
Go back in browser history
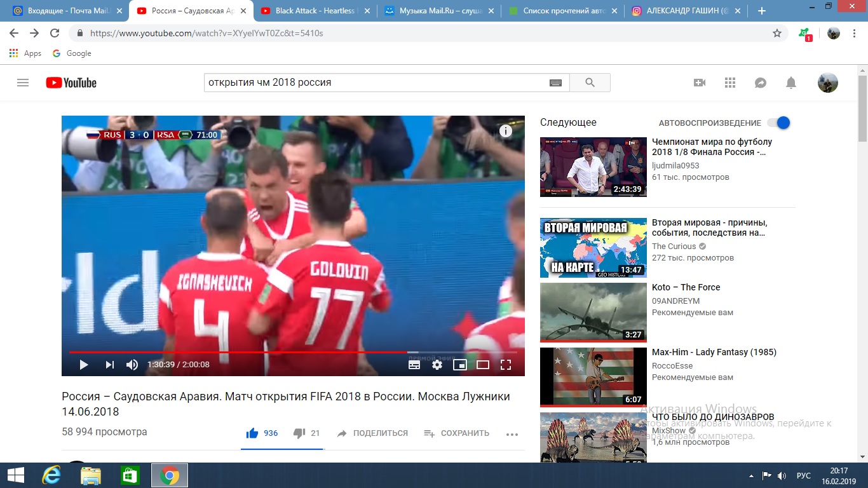14,33
